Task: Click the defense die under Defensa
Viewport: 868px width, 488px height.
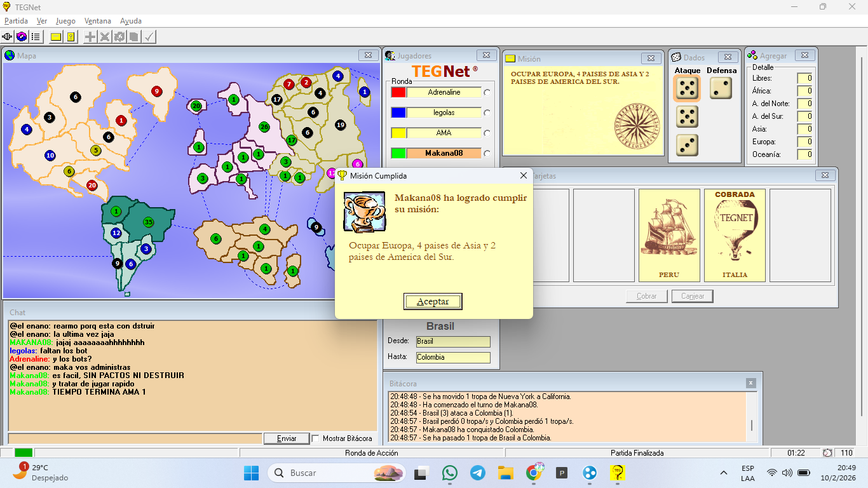Action: (721, 89)
